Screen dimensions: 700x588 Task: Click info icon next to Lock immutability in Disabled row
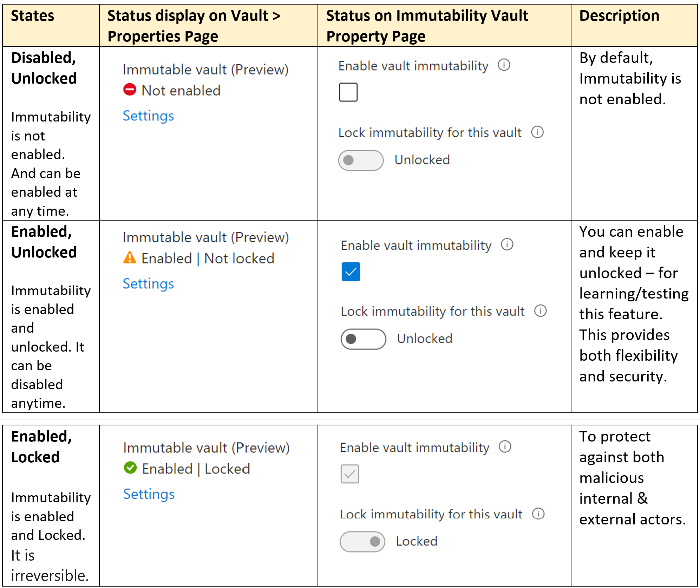point(537,132)
